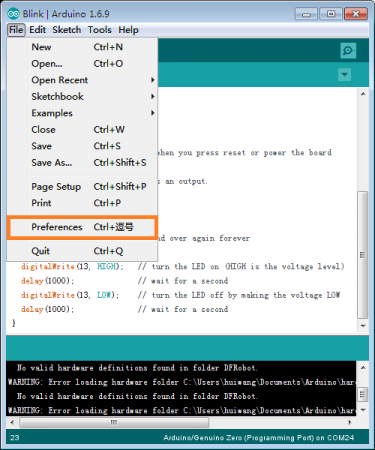Maximize the Arduino window

331,14
